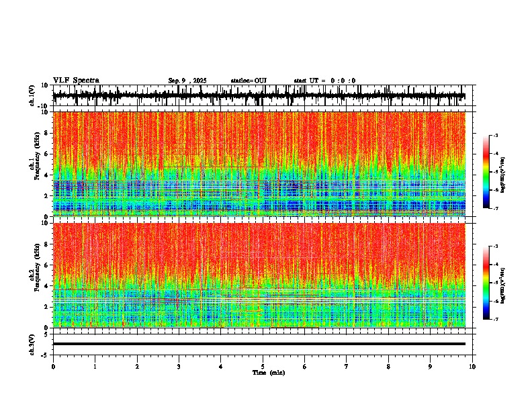The image size is (532, 411).
Task: Click time axis tick label "5"
Action: pos(263,367)
